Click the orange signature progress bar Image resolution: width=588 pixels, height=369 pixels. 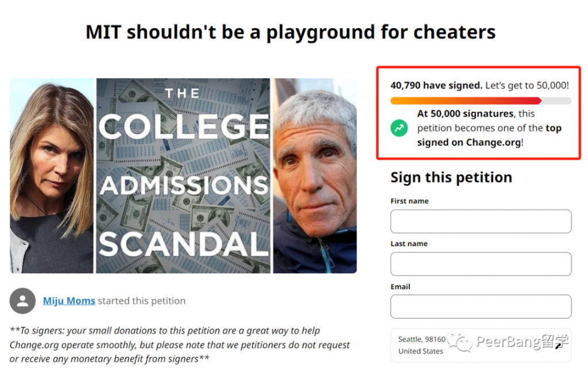click(466, 101)
